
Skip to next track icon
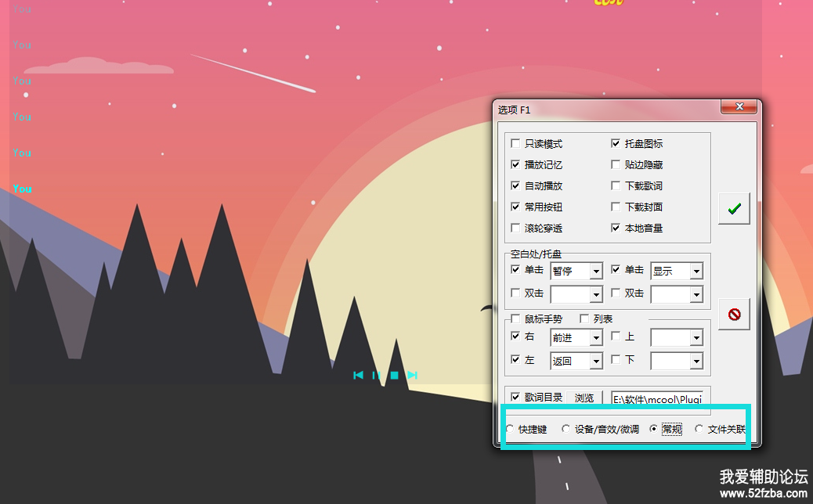click(x=412, y=376)
